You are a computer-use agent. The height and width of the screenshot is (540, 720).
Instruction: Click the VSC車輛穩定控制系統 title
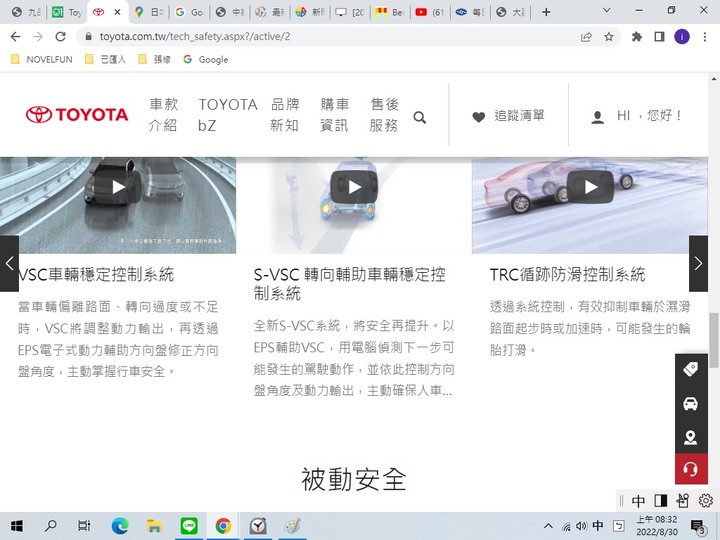click(x=96, y=275)
